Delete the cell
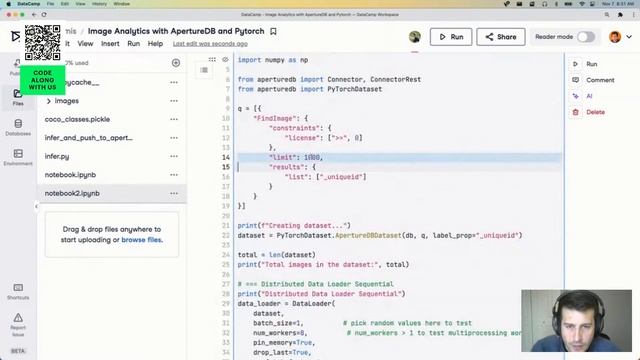This screenshot has width=640, height=360. click(x=589, y=112)
